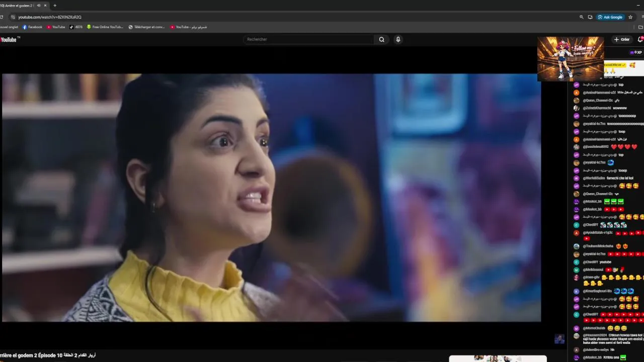Open @ZeinebKharmachi chat username

click(597, 108)
